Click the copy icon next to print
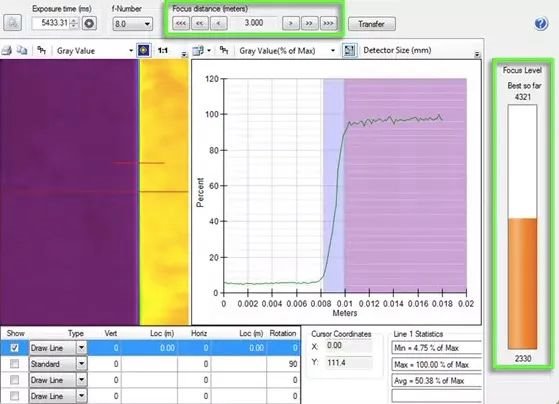The image size is (559, 404). (22, 51)
